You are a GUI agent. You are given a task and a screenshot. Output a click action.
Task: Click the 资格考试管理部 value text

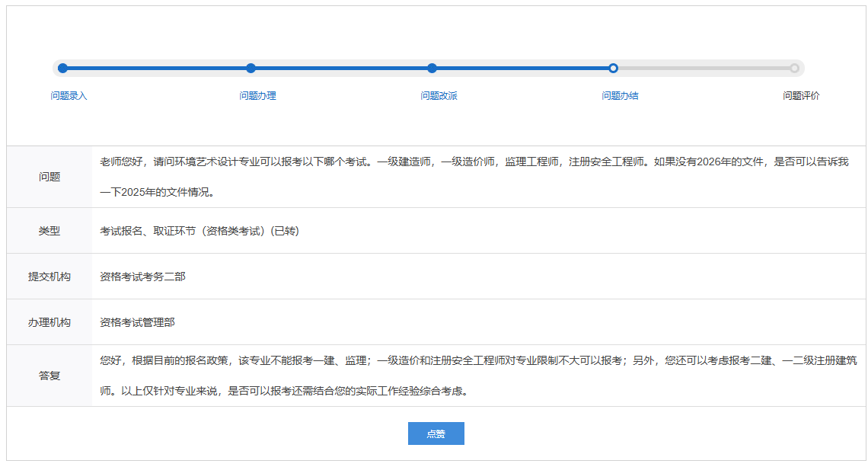point(137,322)
